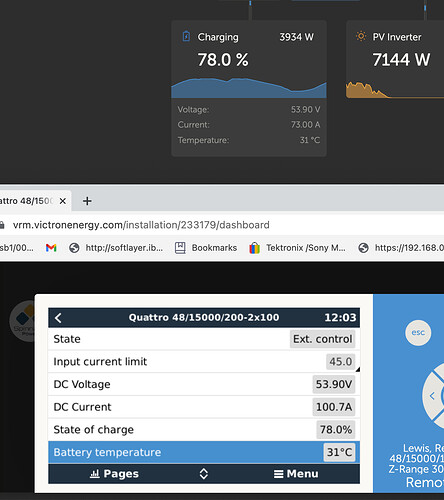Click the 12:03 clock in Quattro header
Screen dimensions: 444x500
pyautogui.click(x=340, y=317)
